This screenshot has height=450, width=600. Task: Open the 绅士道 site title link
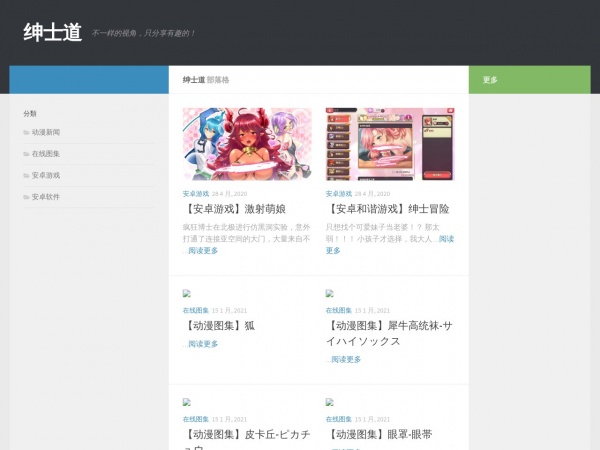pyautogui.click(x=52, y=32)
